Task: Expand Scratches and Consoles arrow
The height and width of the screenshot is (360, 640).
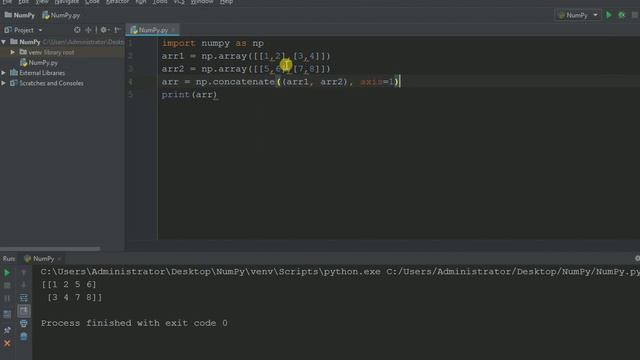Action: pos(4,83)
